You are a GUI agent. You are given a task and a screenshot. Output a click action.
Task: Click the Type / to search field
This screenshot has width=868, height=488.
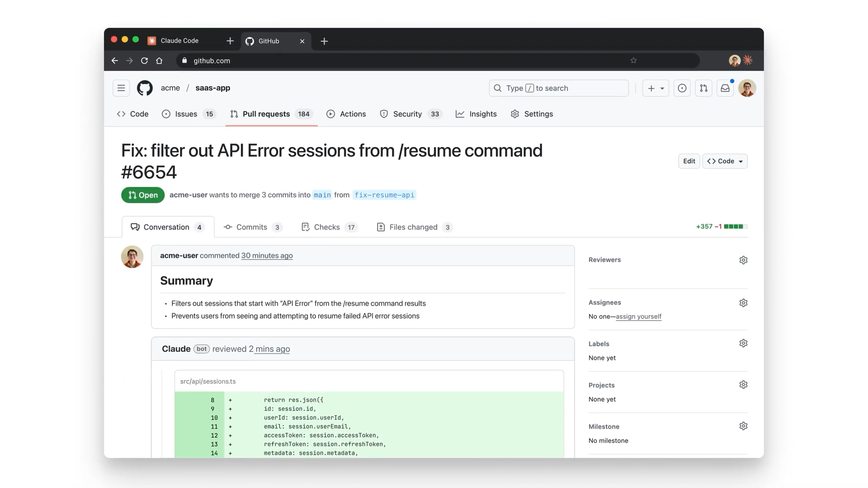point(558,88)
